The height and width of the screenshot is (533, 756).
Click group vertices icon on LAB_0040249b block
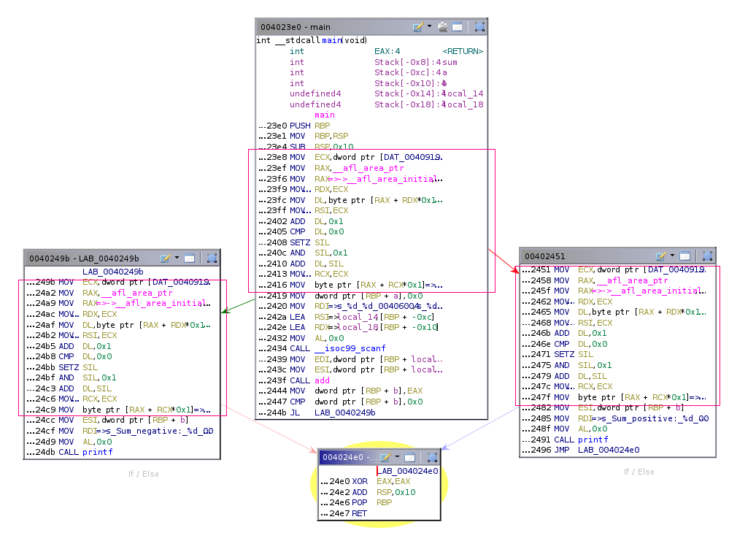pyautogui.click(x=212, y=258)
